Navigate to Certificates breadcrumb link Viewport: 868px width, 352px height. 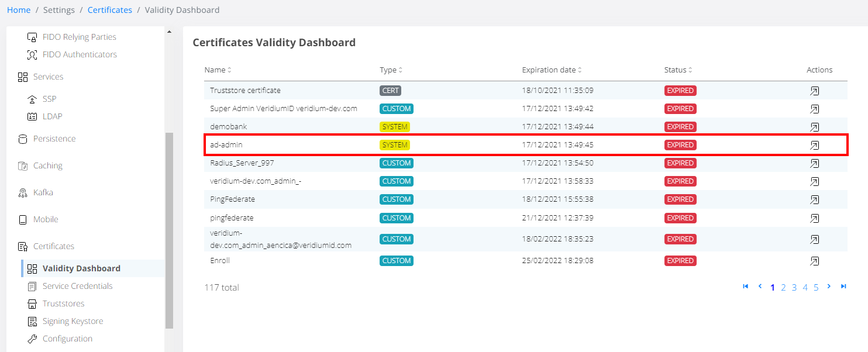coord(109,10)
